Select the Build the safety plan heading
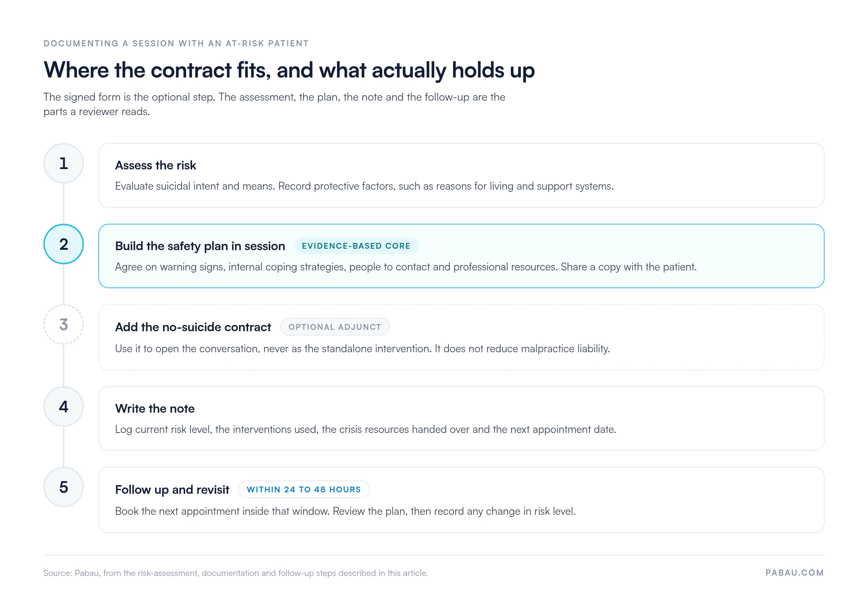 point(200,246)
